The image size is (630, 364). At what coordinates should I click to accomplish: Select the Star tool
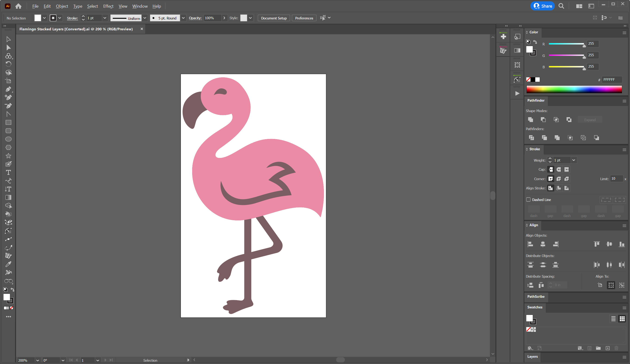point(8,156)
